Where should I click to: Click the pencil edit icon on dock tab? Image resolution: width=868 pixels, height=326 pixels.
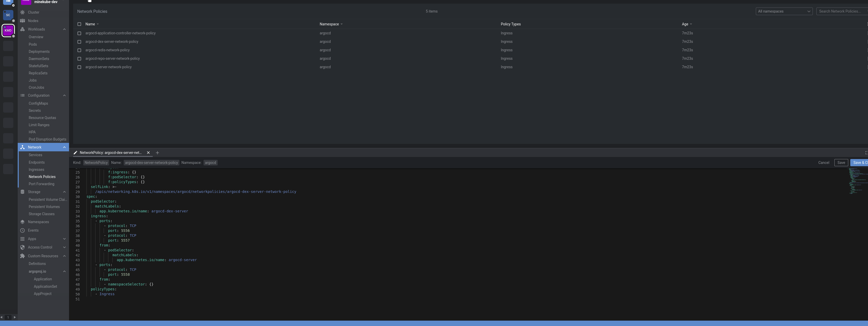click(75, 153)
